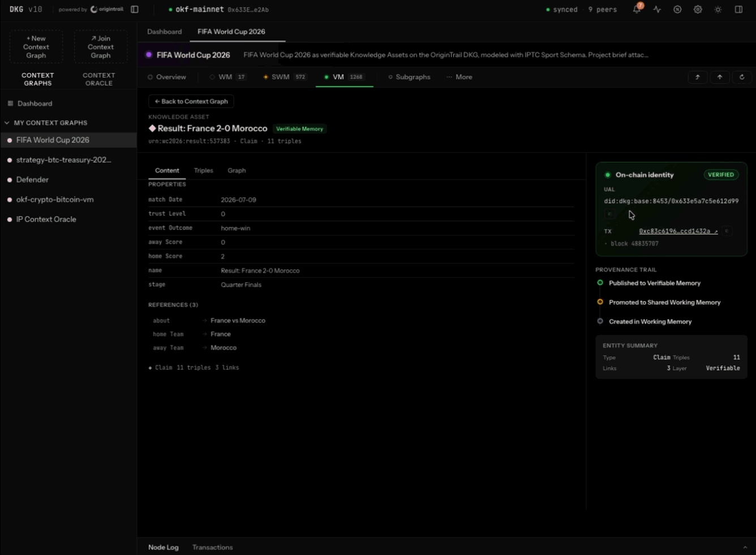Switch to the Content sub-tab
Screen dimensions: 756x555
[x=167, y=170]
